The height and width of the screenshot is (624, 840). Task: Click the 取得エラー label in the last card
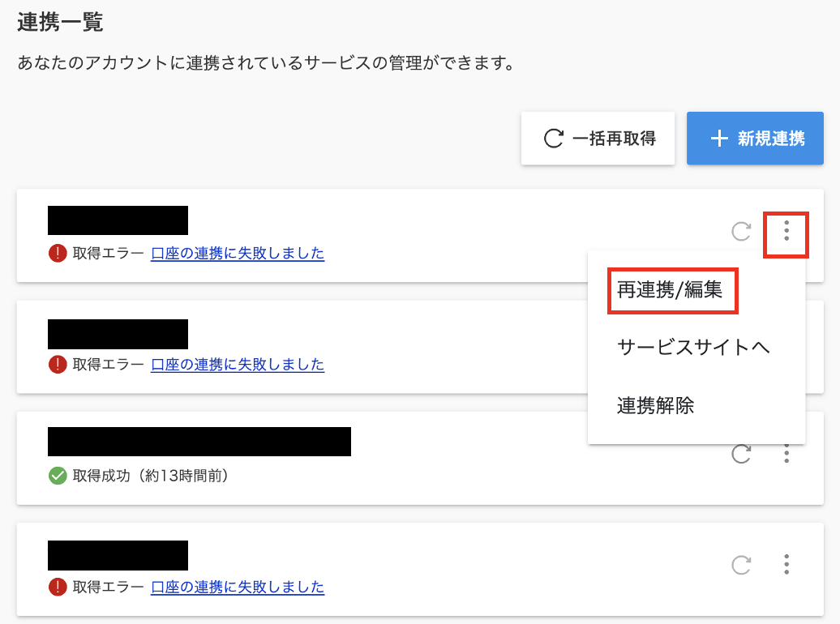pyautogui.click(x=108, y=587)
